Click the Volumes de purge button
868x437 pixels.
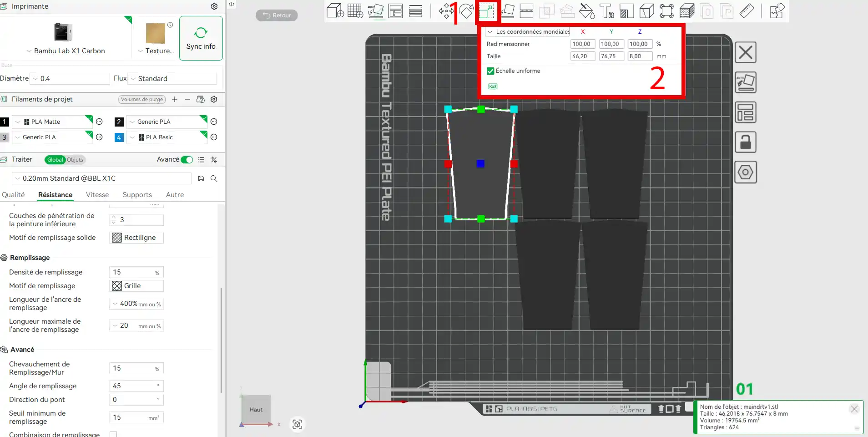[x=142, y=100]
